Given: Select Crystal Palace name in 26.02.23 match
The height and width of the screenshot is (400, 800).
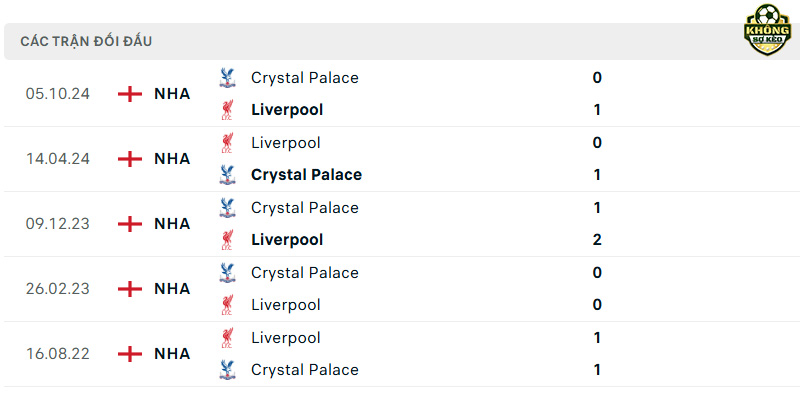Looking at the screenshot, I should point(305,272).
